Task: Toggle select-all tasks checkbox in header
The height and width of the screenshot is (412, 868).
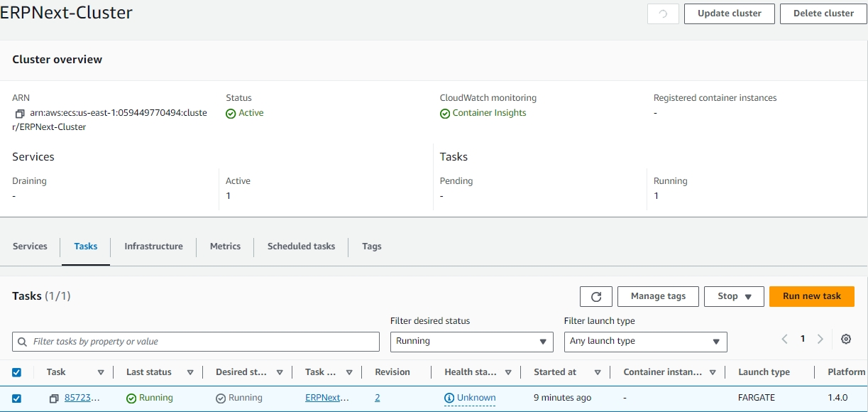Action: 17,372
